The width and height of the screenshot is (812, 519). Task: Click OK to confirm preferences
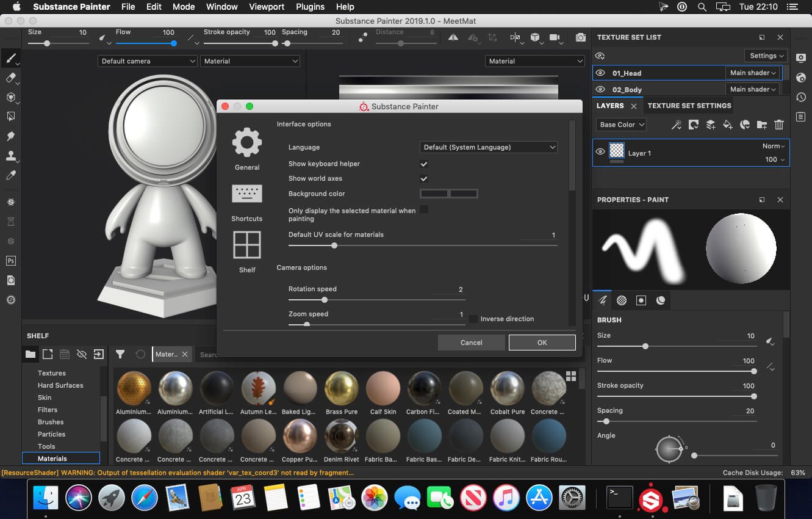[542, 343]
